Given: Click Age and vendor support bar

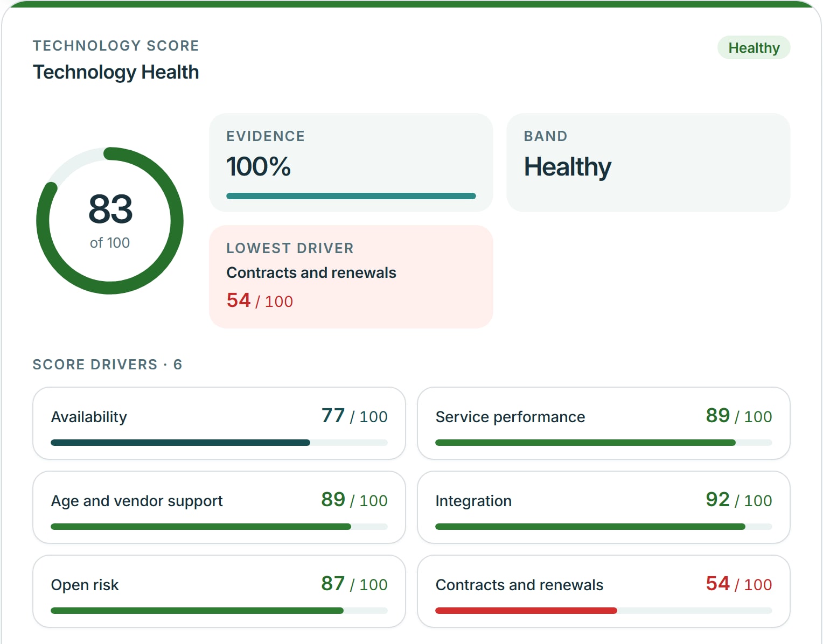Looking at the screenshot, I should pyautogui.click(x=219, y=527).
